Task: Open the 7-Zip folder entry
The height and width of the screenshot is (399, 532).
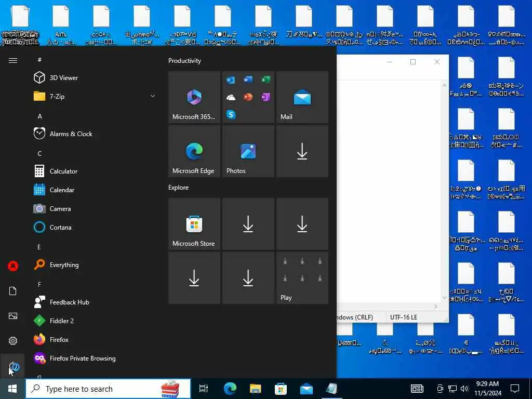Action: 95,96
